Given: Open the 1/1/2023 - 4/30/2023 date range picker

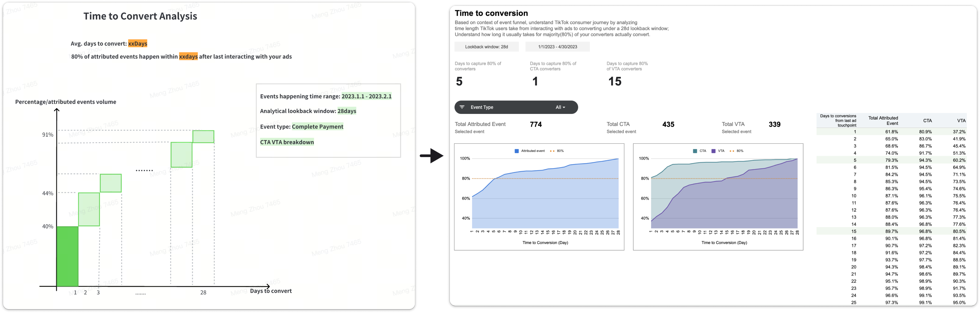Looking at the screenshot, I should (557, 47).
